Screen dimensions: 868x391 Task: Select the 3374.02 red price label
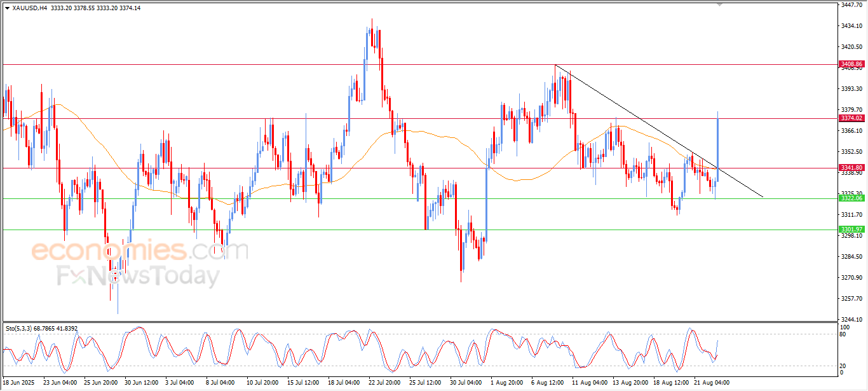click(x=851, y=118)
